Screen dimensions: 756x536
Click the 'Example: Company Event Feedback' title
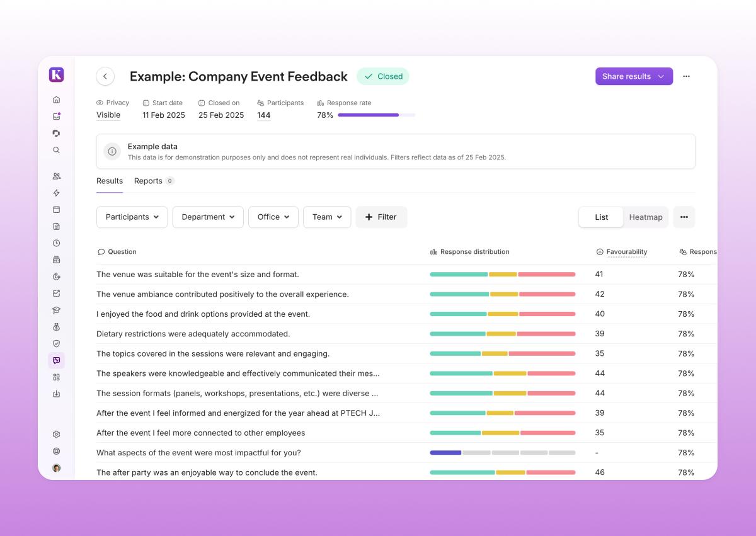(x=239, y=77)
